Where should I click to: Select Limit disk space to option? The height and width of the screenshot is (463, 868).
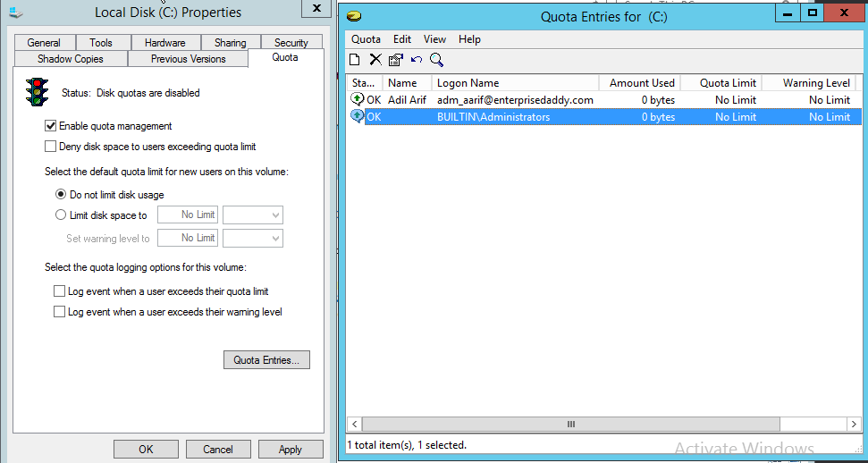pos(61,215)
